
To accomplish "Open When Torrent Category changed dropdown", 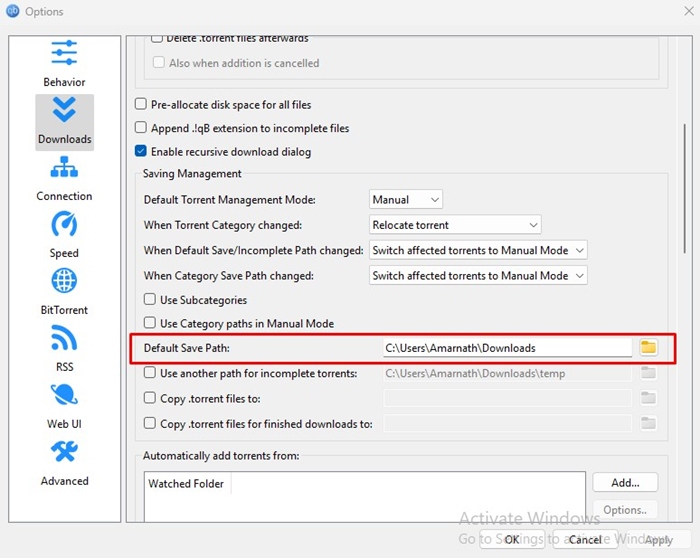I will point(455,225).
